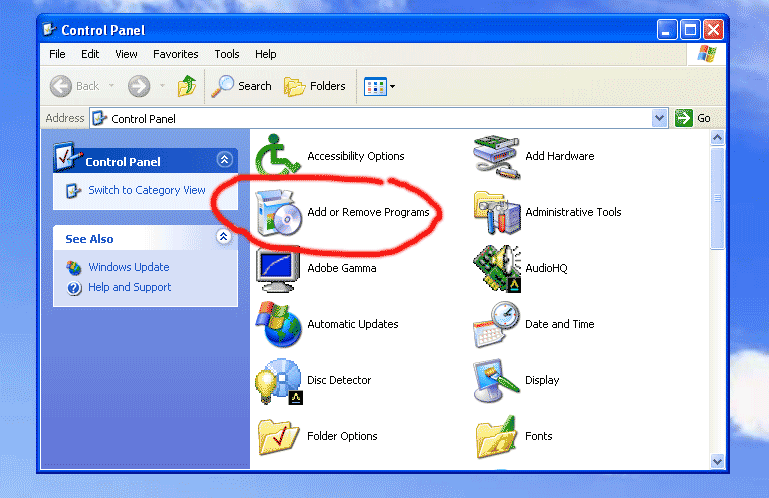Open the Views dropdown arrow
Viewport: 769px width, 498px height.
[392, 86]
